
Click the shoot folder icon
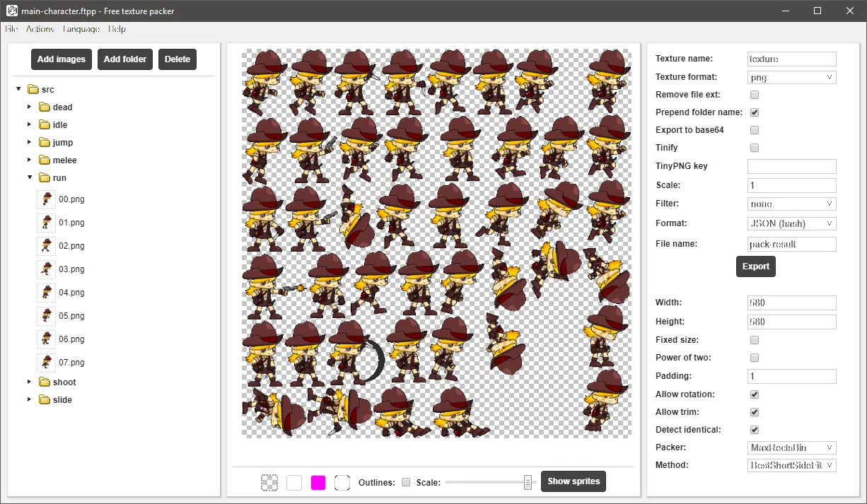[x=44, y=382]
